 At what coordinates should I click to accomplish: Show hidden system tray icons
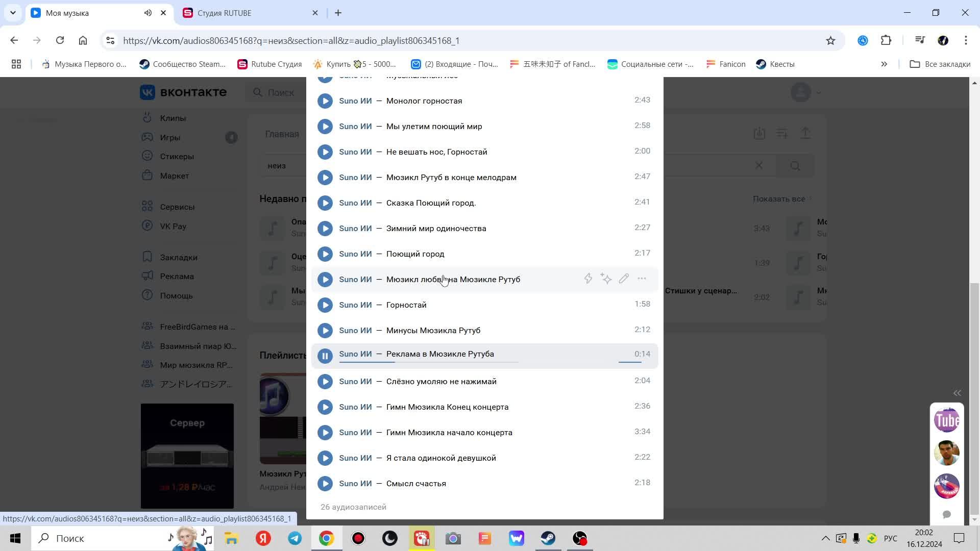825,538
